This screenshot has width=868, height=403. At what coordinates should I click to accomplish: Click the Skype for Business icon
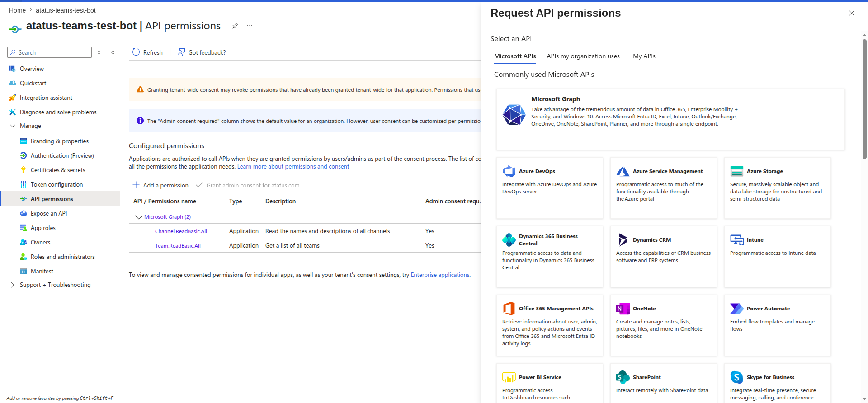click(737, 377)
